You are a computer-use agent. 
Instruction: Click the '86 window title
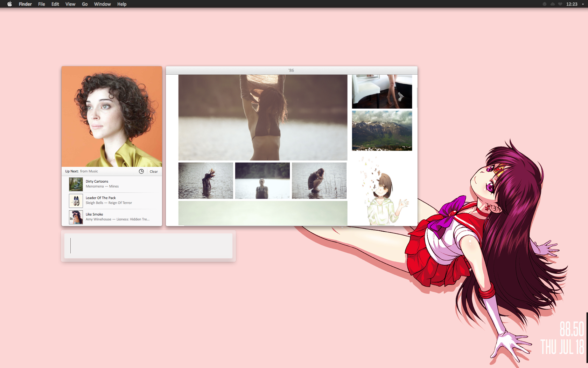point(291,70)
